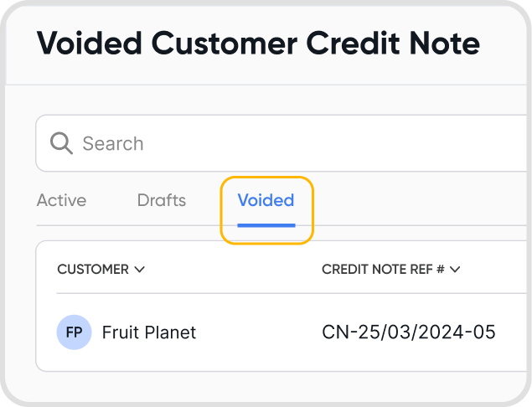This screenshot has height=407, width=532.
Task: Expand the chevron next to CUSTOMER
Action: [140, 270]
